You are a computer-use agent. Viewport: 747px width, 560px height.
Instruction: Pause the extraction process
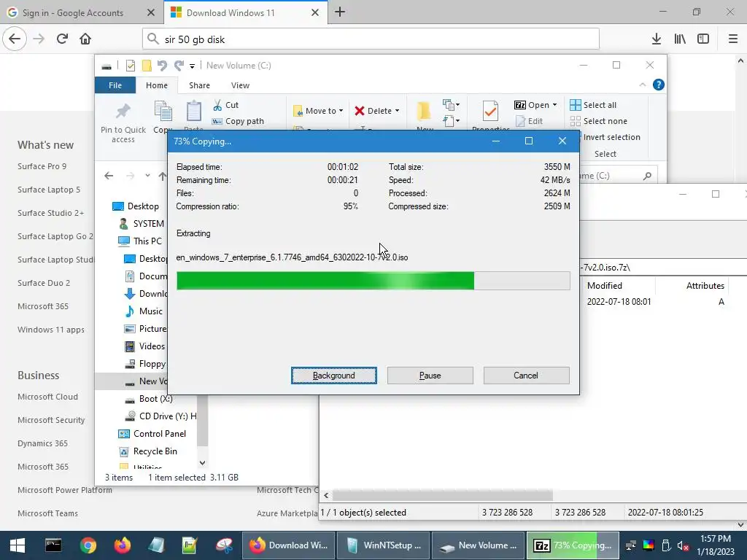[430, 376]
